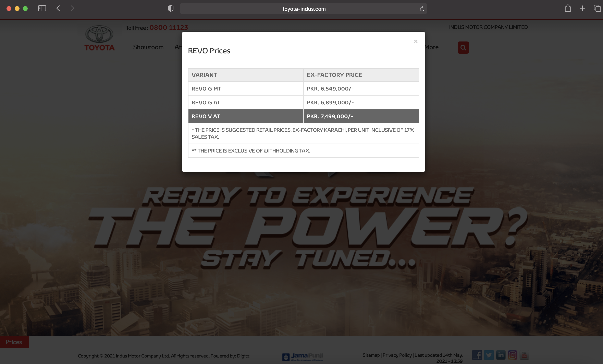Reload the toyota-indus.com page
The image size is (603, 364).
click(x=422, y=9)
